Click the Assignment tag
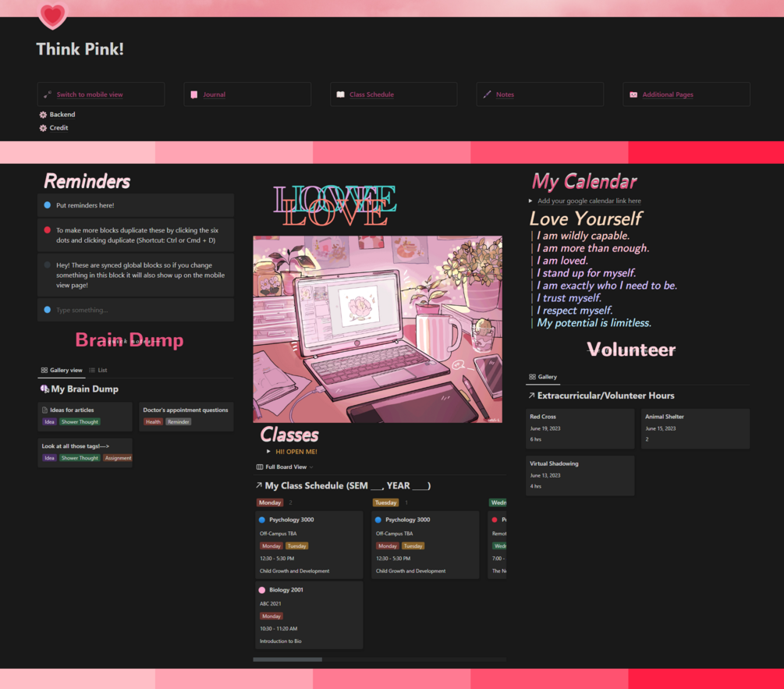The width and height of the screenshot is (784, 689). (x=118, y=458)
